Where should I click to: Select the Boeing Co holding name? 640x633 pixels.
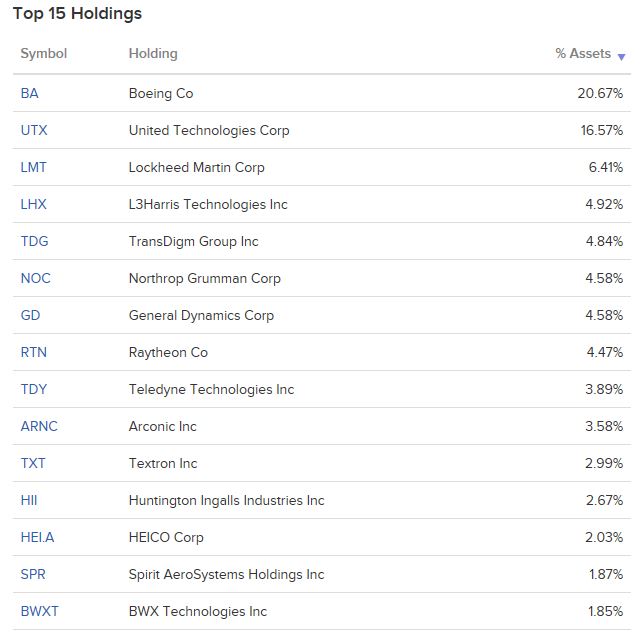tap(161, 93)
